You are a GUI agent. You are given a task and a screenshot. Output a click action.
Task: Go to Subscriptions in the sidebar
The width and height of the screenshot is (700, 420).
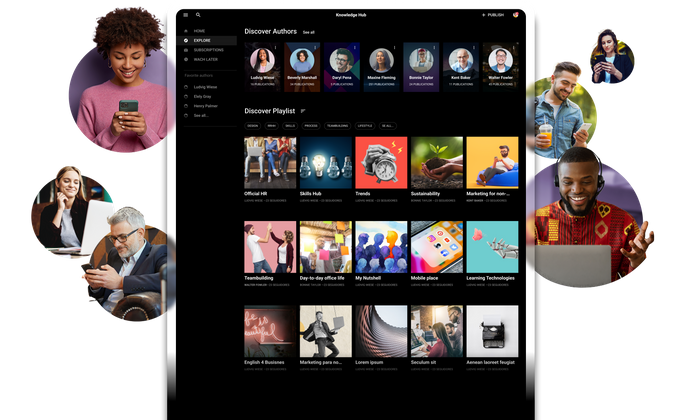(x=208, y=49)
